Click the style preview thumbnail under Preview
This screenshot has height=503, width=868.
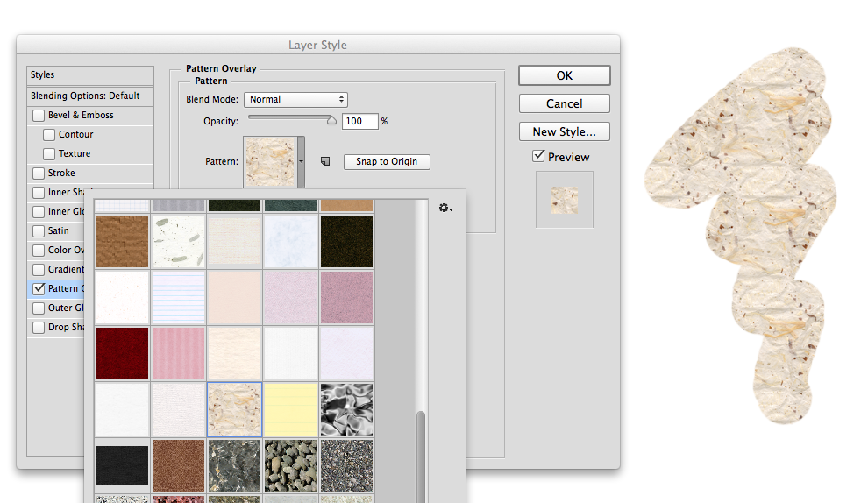click(564, 200)
